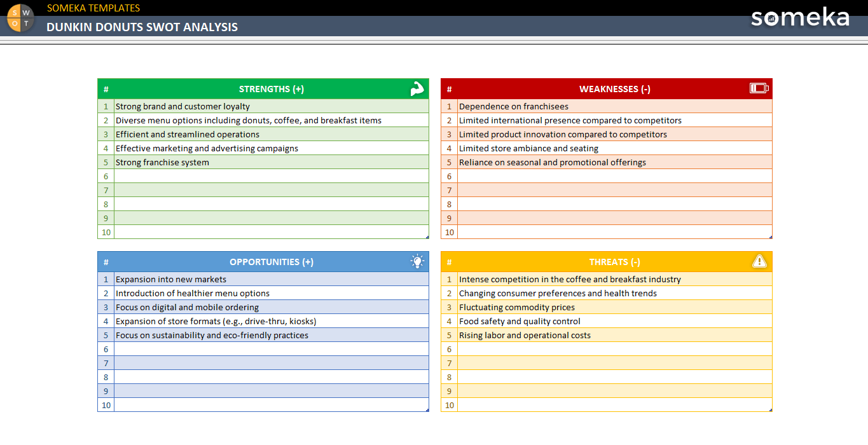Click the Strengths table resize corner handle
This screenshot has width=868, height=445.
click(427, 237)
